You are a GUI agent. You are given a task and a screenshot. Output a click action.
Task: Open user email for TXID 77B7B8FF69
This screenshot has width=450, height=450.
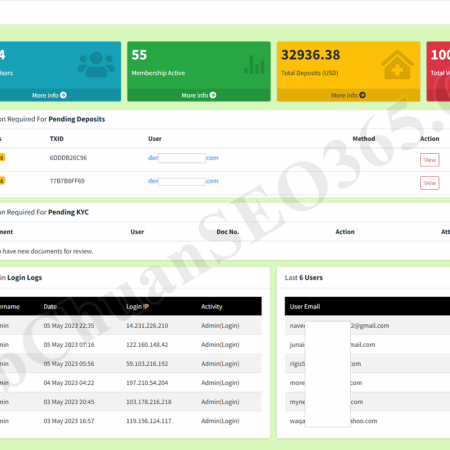coord(183,181)
